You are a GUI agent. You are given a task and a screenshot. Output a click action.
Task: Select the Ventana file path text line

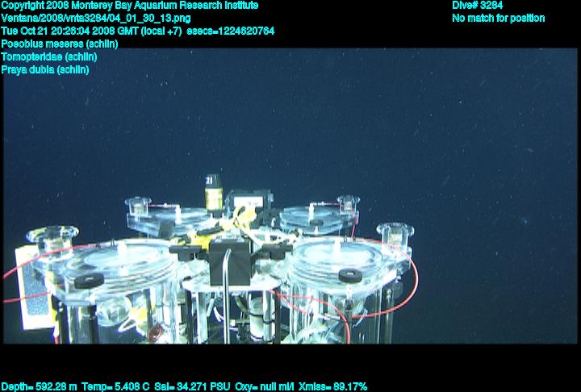96,19
